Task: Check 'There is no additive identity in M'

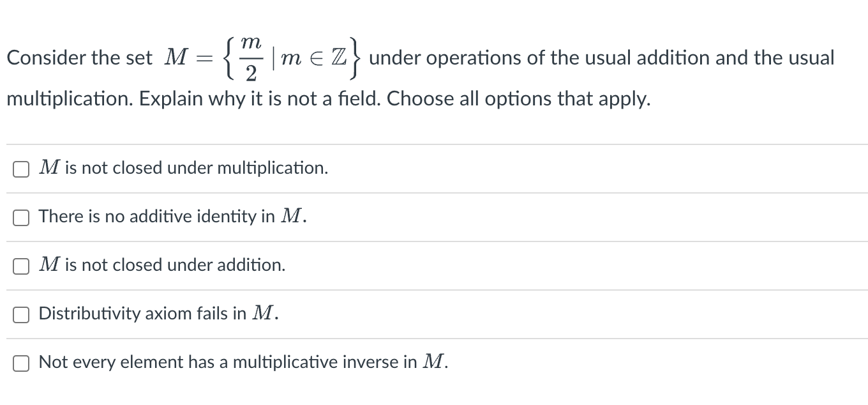Action: pos(21,217)
